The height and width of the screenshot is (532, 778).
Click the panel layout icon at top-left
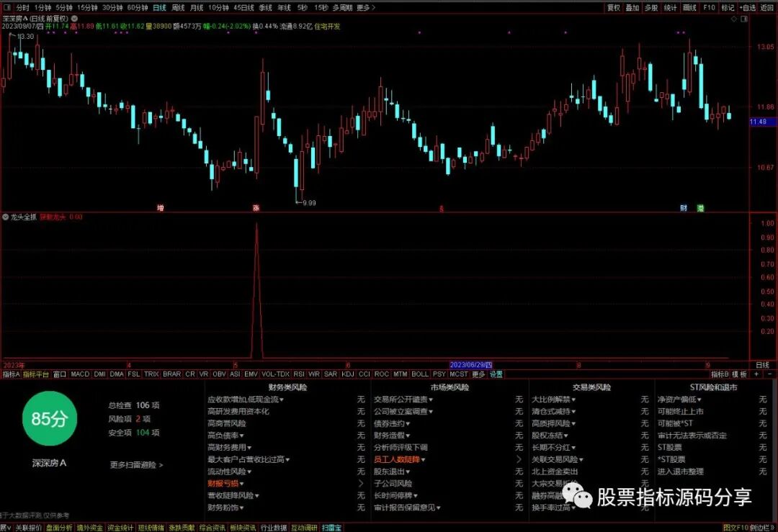[7, 7]
